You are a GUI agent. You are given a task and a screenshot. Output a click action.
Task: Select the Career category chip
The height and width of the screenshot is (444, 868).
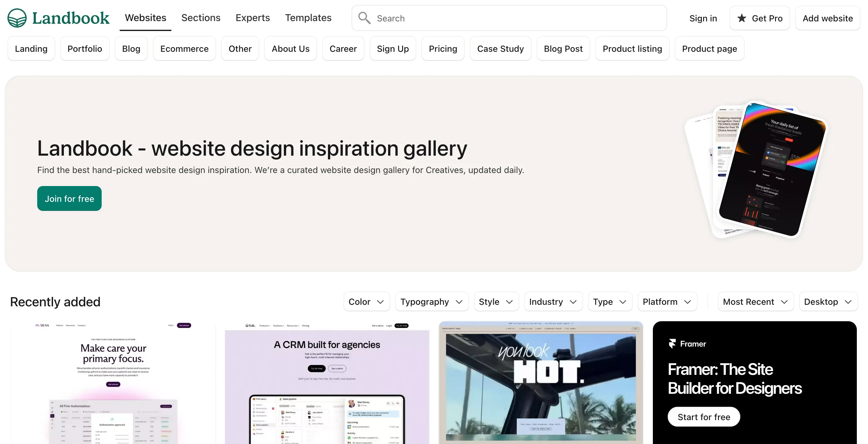[343, 49]
